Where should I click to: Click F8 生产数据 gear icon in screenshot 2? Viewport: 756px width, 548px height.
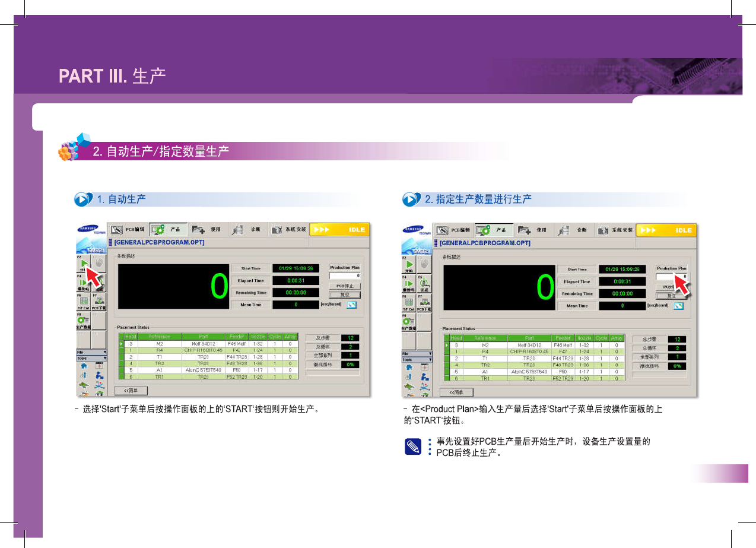409,322
